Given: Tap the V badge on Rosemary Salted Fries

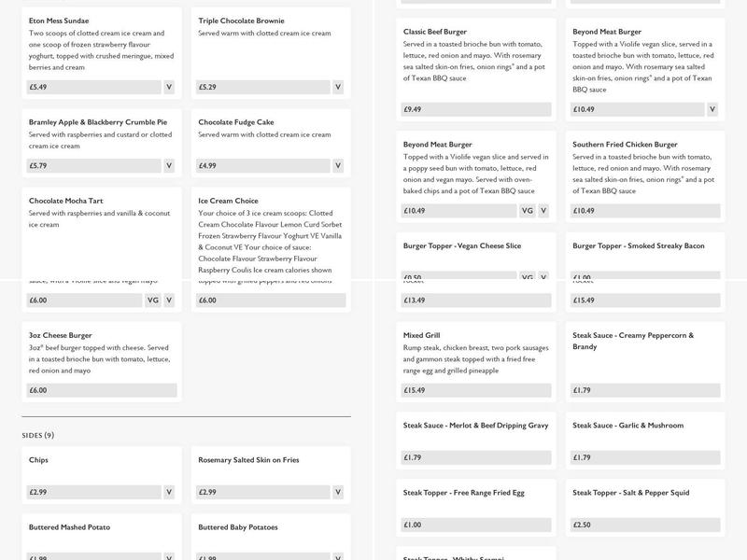Looking at the screenshot, I should coord(338,492).
